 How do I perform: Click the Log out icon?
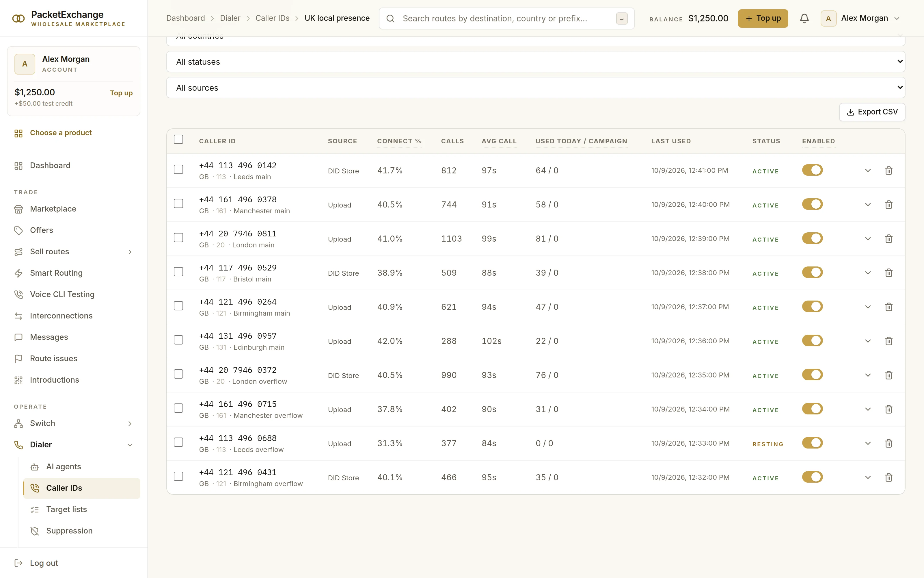pos(18,563)
